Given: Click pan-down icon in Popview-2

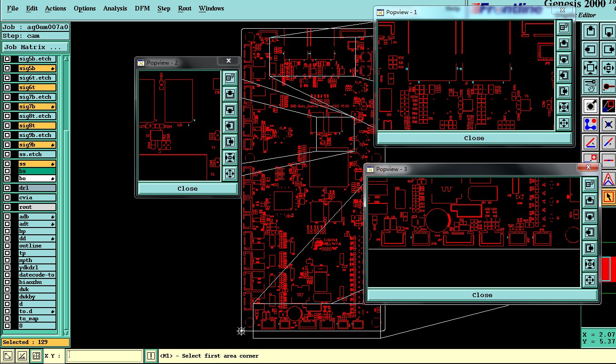Looking at the screenshot, I should (230, 110).
